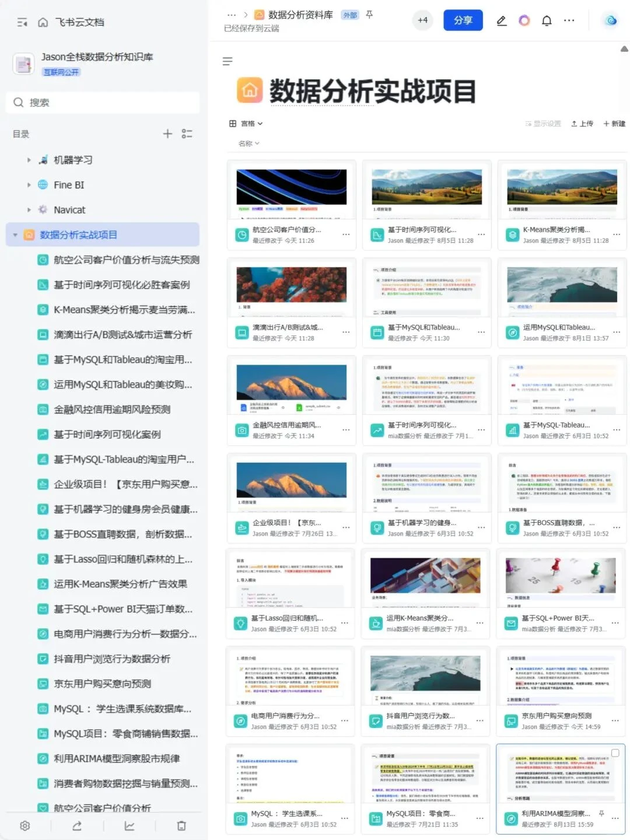Open the assistant icon at the top right corner
This screenshot has height=840, width=630.
click(x=610, y=20)
